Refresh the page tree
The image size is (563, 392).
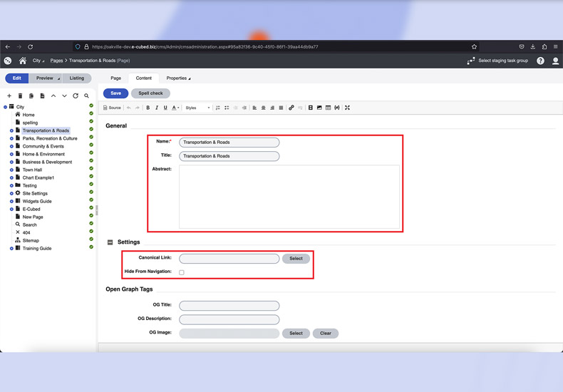click(76, 96)
